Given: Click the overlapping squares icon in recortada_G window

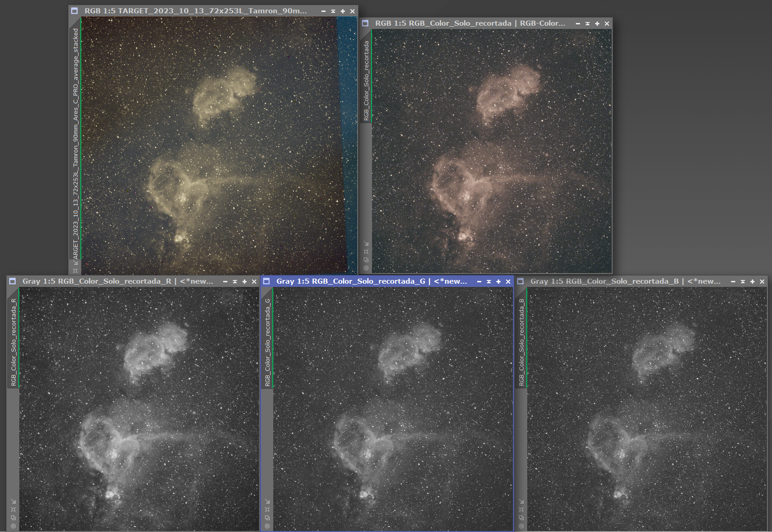Looking at the screenshot, I should [267, 518].
